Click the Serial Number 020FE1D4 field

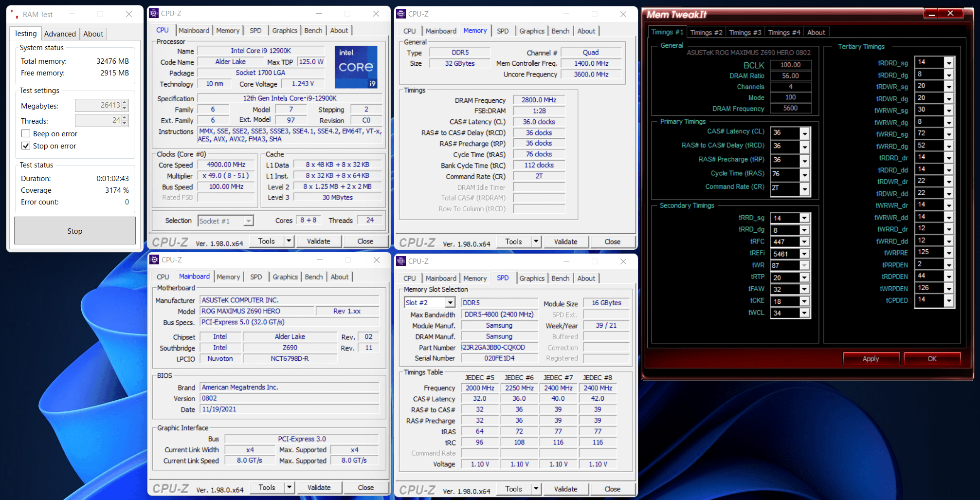pyautogui.click(x=500, y=358)
